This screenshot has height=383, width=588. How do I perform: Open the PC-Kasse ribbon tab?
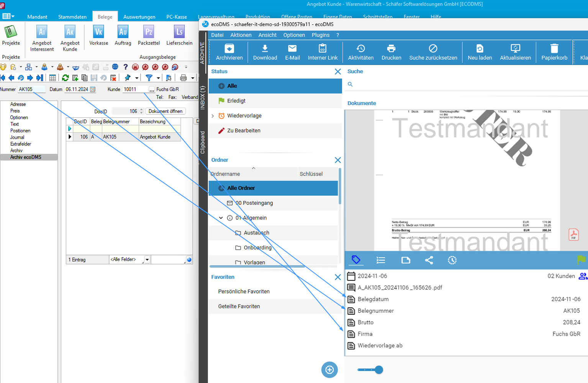177,17
